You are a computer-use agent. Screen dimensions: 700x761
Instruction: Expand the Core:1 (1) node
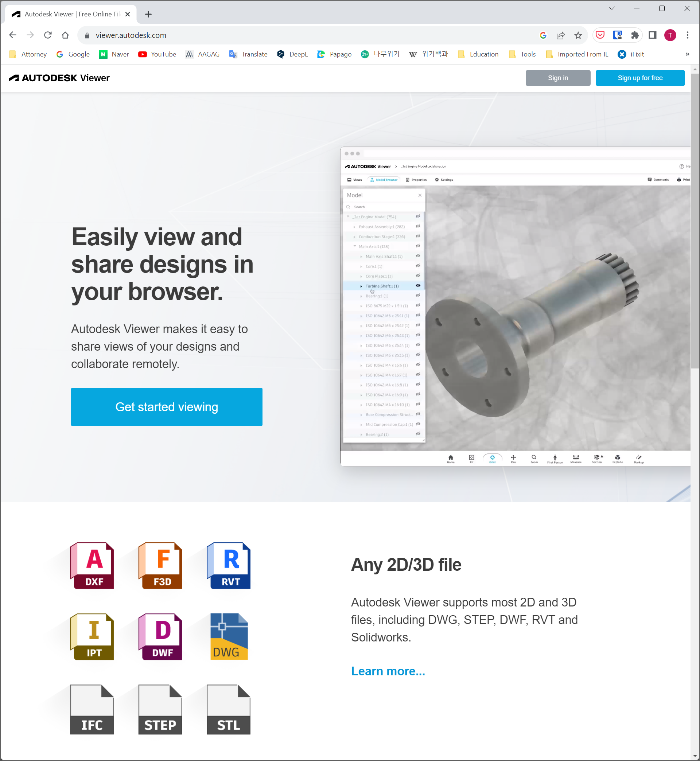coord(361,266)
